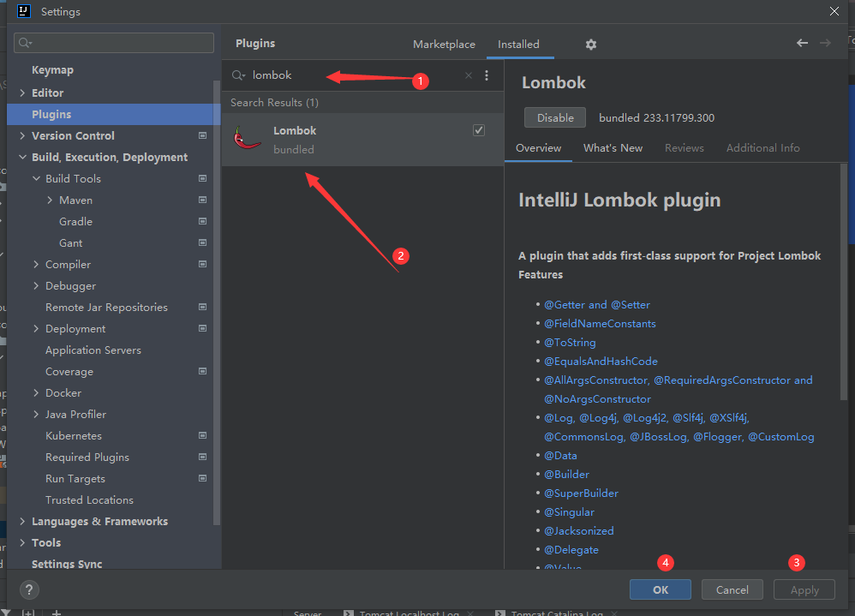Open the @EqualsAndHashCode link

601,361
